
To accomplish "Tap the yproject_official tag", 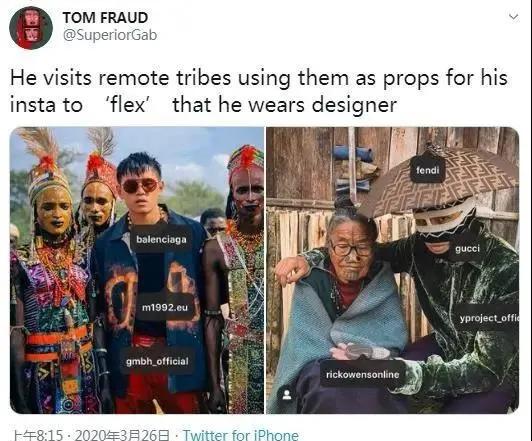I will [x=489, y=318].
